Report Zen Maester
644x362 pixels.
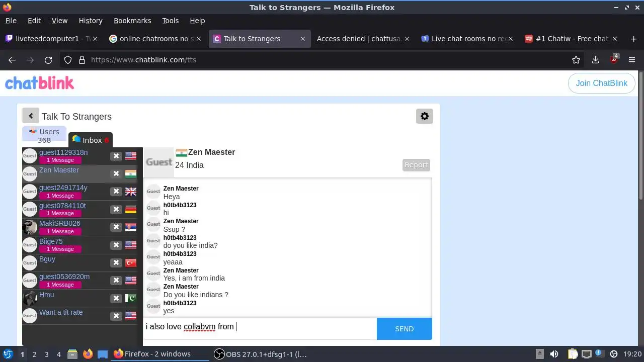pyautogui.click(x=416, y=165)
